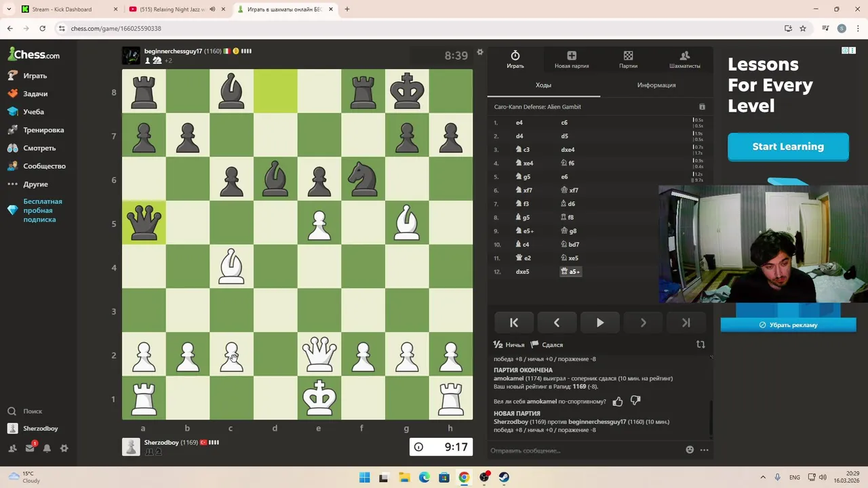This screenshot has width=868, height=488.
Task: Click thumbs down sportsmanship icon
Action: [635, 401]
